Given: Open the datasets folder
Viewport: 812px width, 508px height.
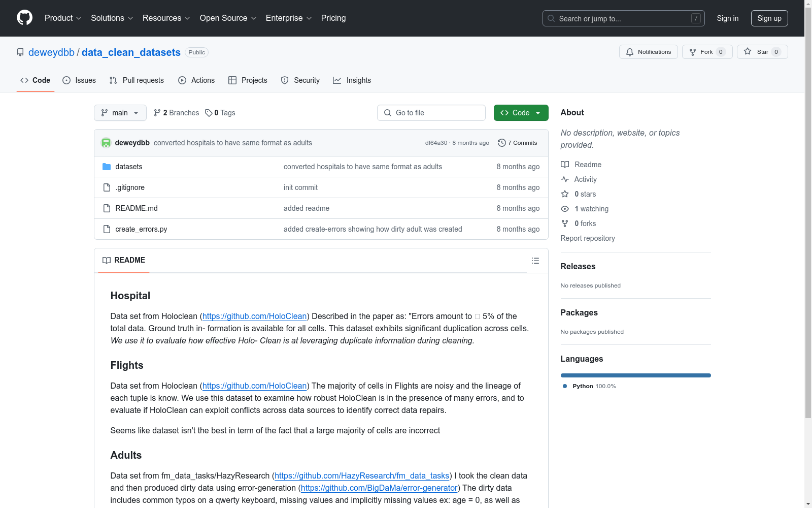Looking at the screenshot, I should pyautogui.click(x=129, y=167).
